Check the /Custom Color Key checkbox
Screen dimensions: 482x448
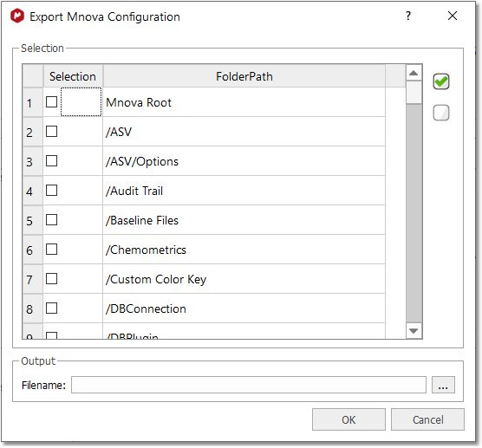tap(51, 279)
